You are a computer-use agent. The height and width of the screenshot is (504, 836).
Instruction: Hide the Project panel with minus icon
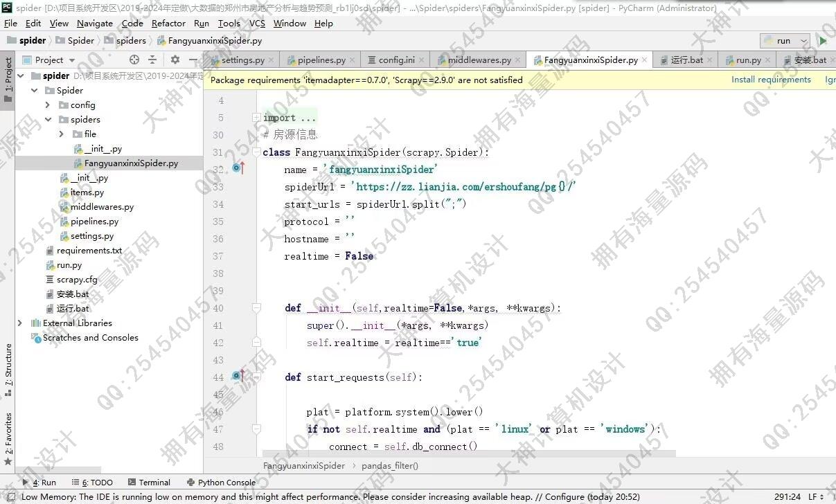pos(192,60)
